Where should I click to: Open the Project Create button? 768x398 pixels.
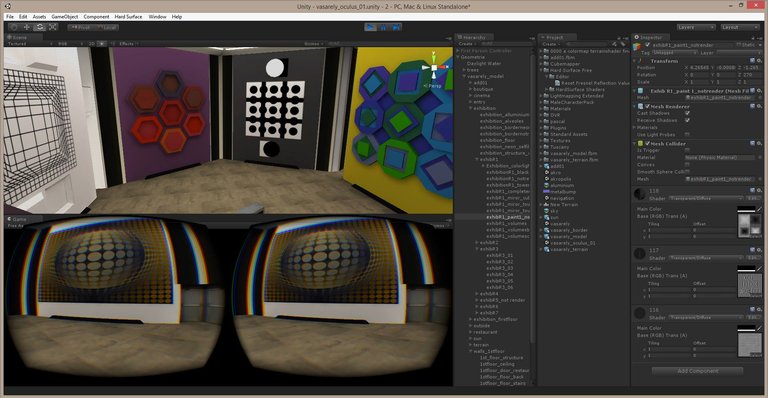click(551, 44)
